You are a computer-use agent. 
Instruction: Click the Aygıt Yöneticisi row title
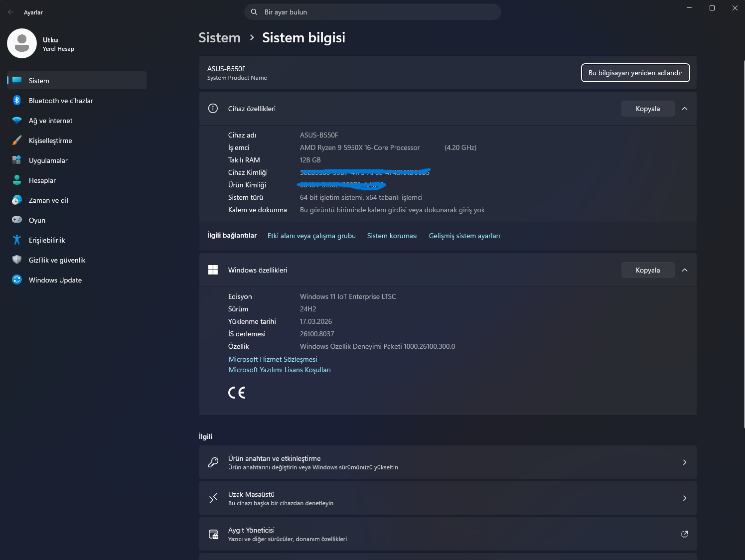(251, 530)
